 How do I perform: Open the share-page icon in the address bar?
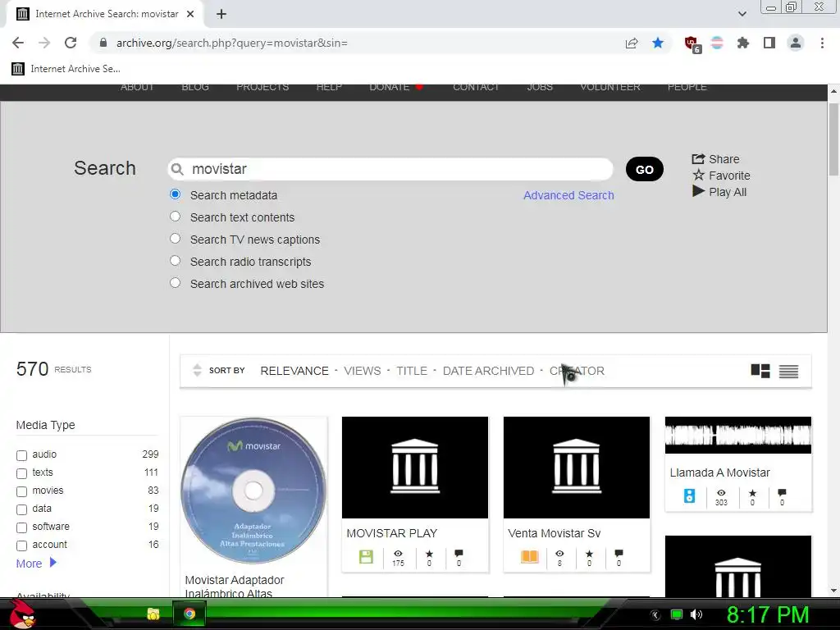pos(632,43)
